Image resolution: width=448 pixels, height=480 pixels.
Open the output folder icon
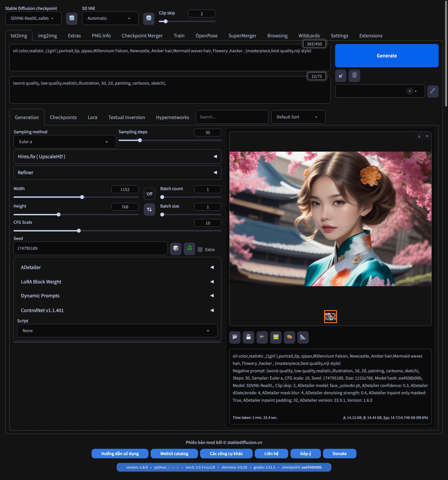point(235,337)
